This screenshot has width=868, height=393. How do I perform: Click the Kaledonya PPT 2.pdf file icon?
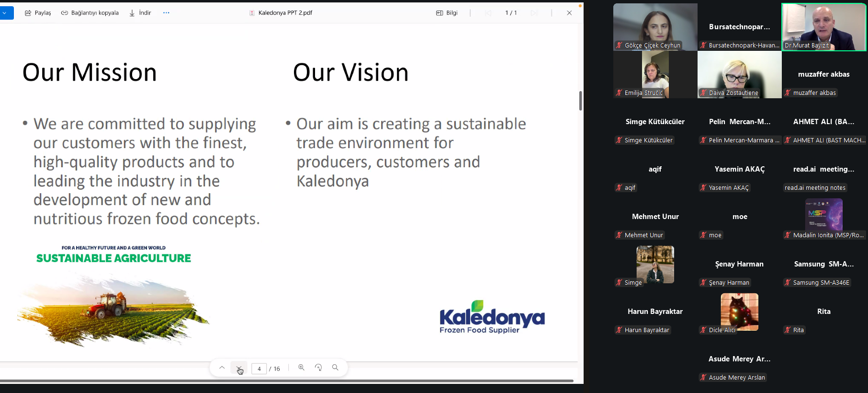click(252, 13)
